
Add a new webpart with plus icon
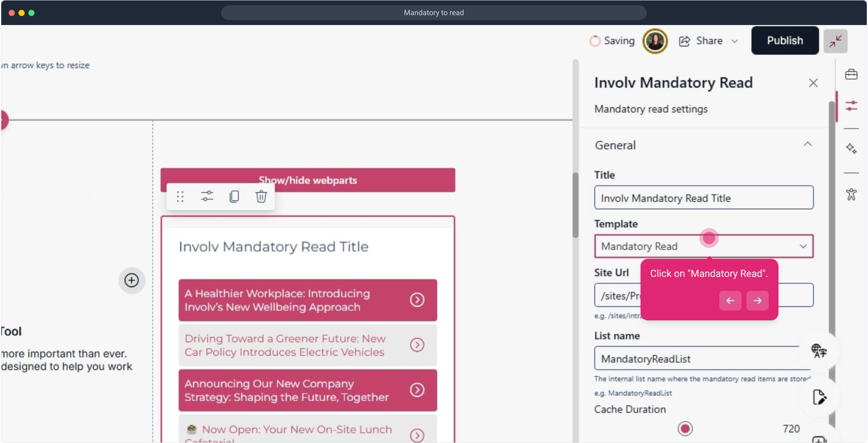[131, 281]
